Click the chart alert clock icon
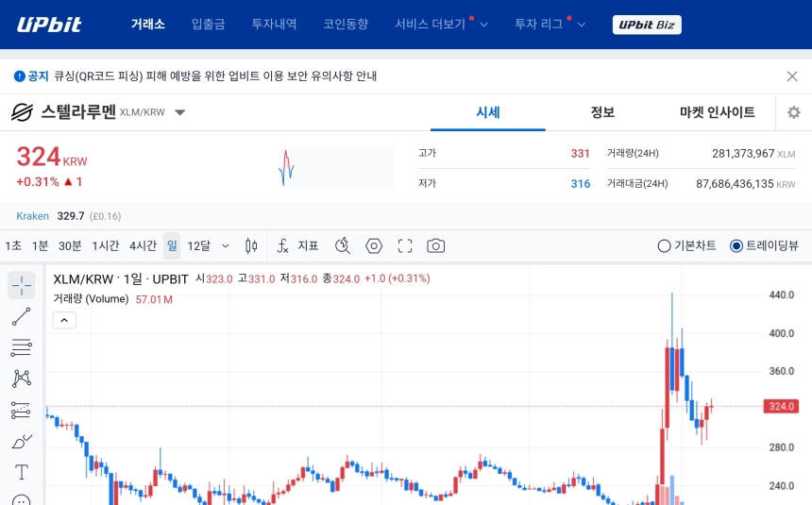812x505 pixels. [343, 246]
